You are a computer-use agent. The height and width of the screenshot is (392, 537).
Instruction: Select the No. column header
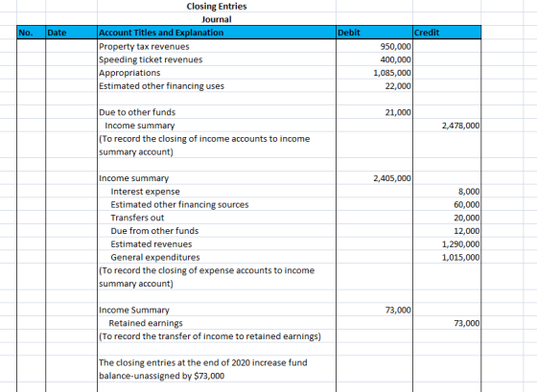tap(31, 33)
